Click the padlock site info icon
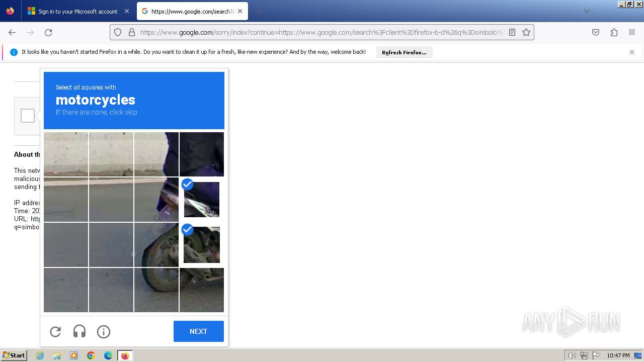 click(x=132, y=32)
